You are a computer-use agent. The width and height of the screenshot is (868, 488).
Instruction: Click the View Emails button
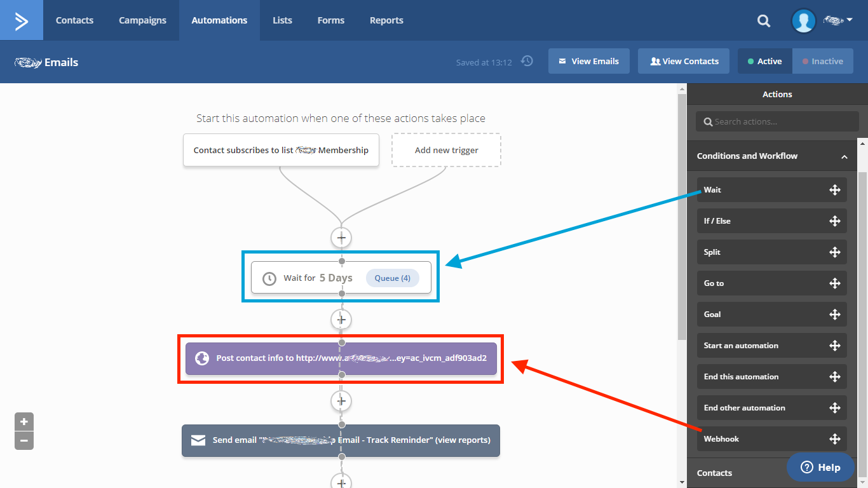589,62
